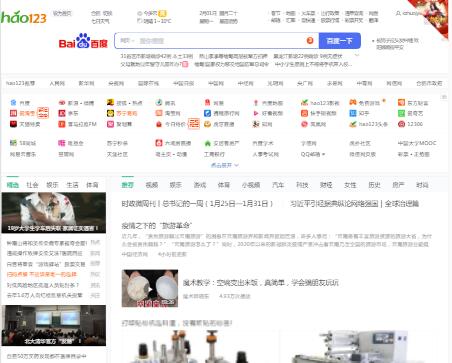The height and width of the screenshot is (363, 452).
Task: Open the Tencent site icon
Action: tap(159, 103)
